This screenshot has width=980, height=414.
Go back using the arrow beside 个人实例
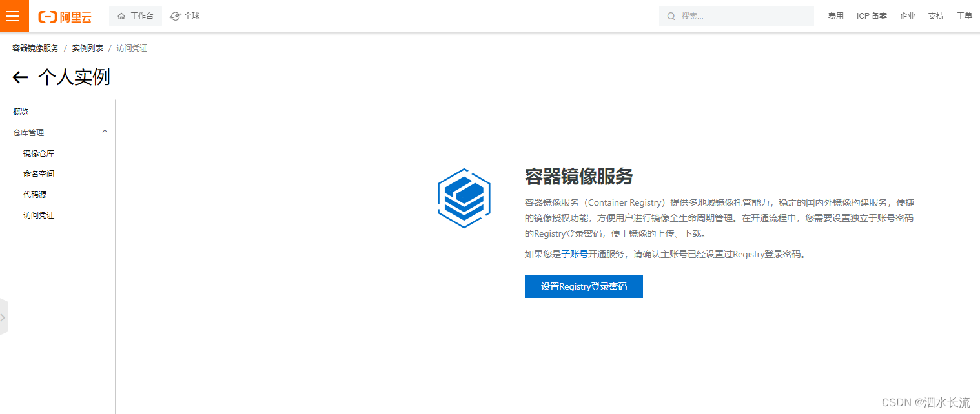[20, 78]
